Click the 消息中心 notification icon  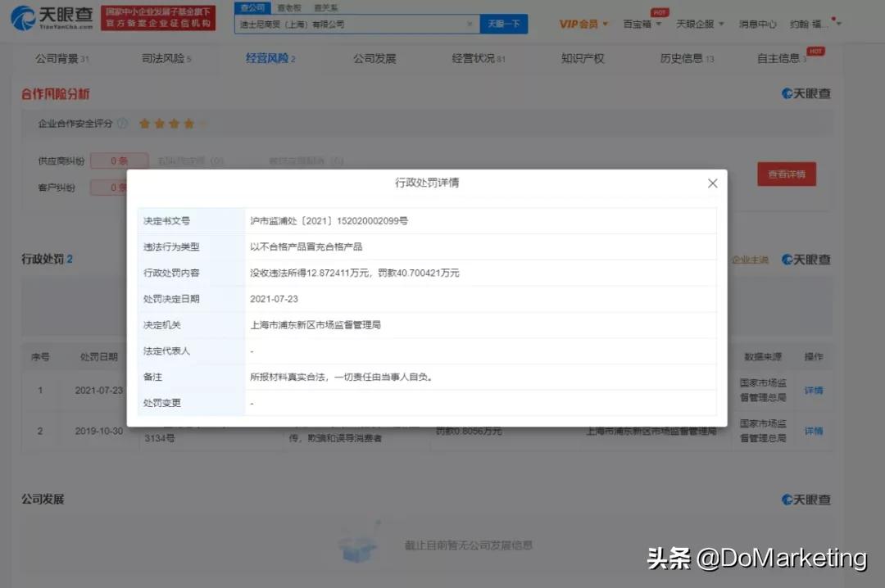[x=758, y=24]
